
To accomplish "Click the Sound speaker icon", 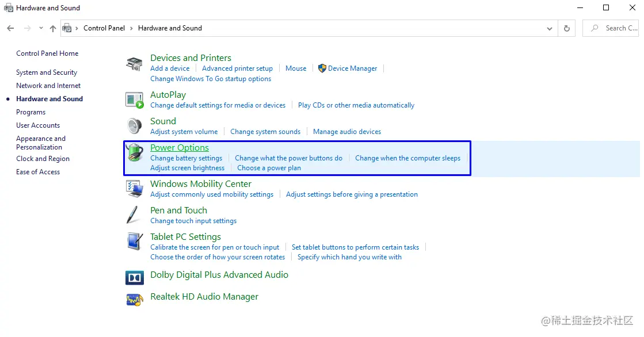I will [x=134, y=126].
